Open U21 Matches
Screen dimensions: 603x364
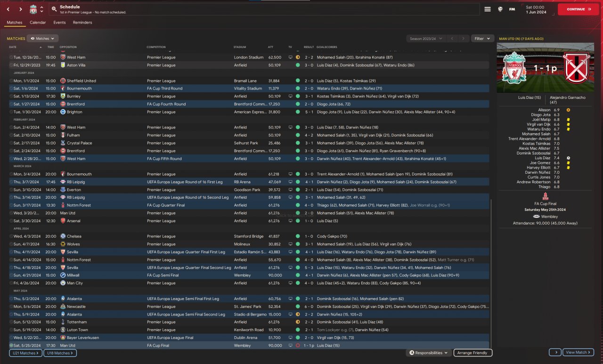pyautogui.click(x=25, y=353)
